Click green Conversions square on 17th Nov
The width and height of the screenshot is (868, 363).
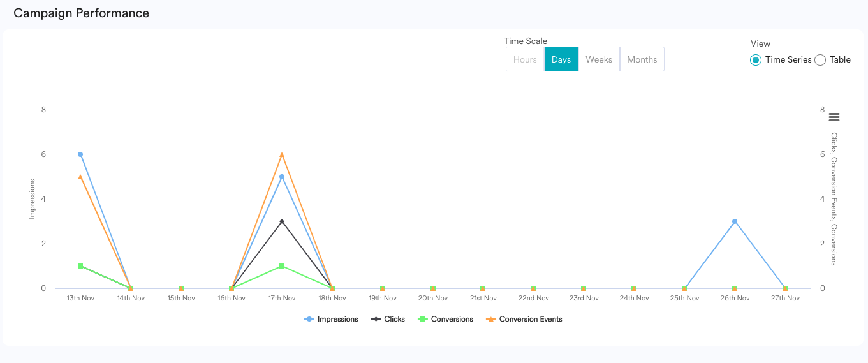click(x=282, y=266)
